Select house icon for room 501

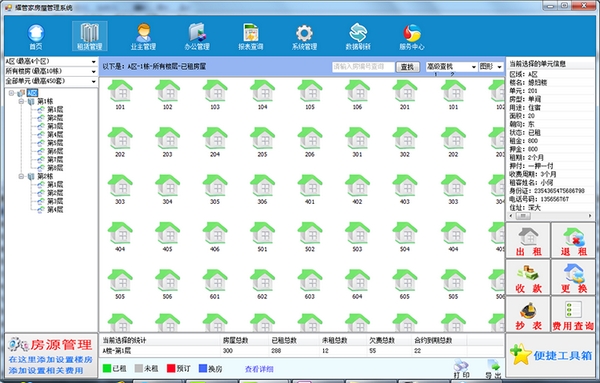[262, 233]
